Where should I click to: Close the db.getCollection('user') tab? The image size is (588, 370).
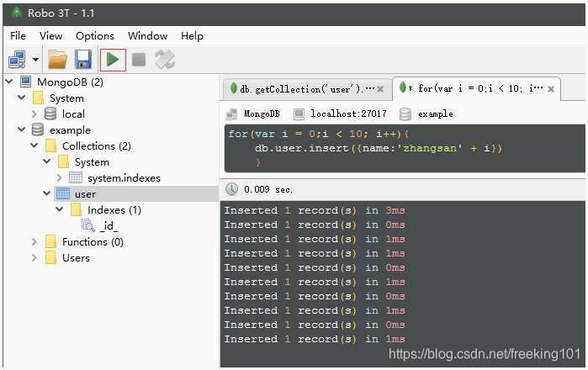380,89
